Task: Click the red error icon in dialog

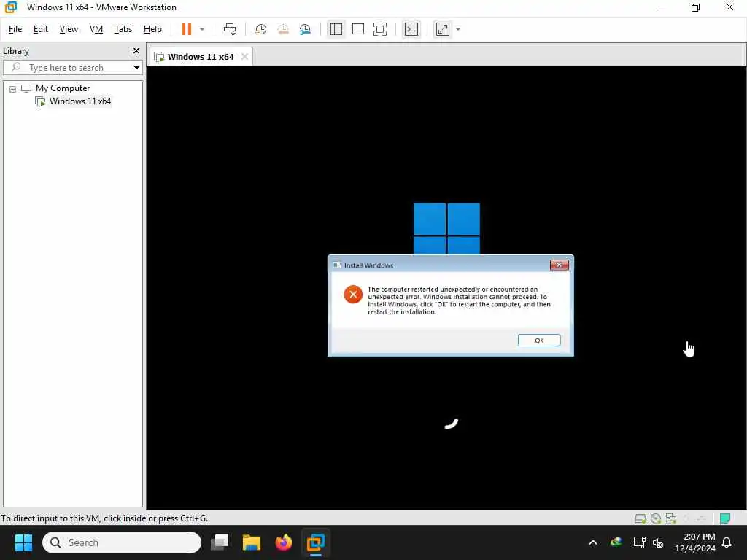Action: pos(353,295)
